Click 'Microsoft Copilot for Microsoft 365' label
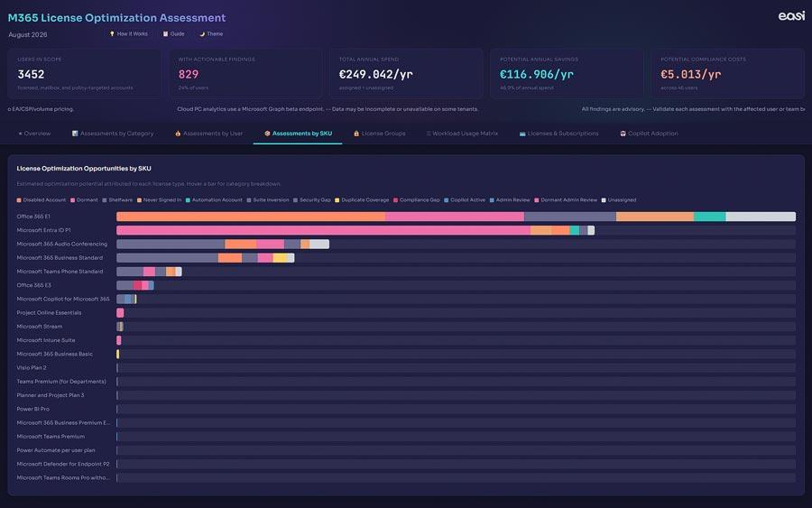The image size is (812, 508). 63,299
